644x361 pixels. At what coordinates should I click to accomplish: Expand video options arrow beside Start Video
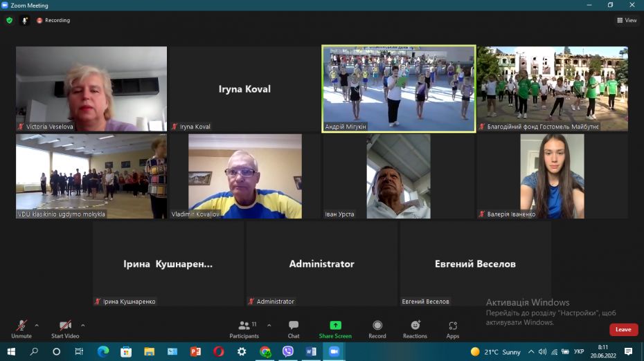(83, 325)
